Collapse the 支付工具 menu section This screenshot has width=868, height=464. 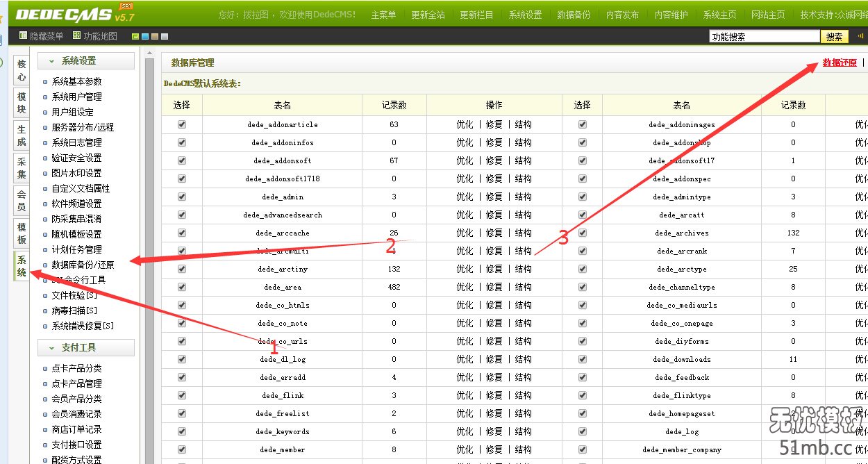[x=86, y=347]
